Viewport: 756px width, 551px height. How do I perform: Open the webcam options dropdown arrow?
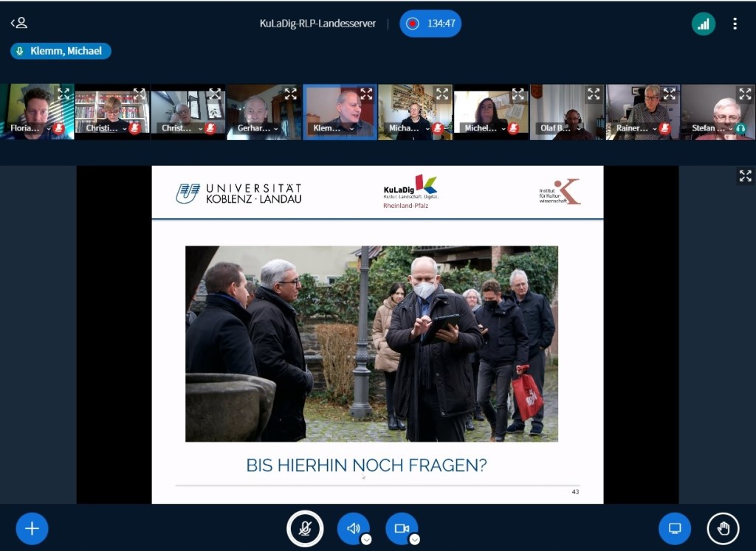click(415, 539)
